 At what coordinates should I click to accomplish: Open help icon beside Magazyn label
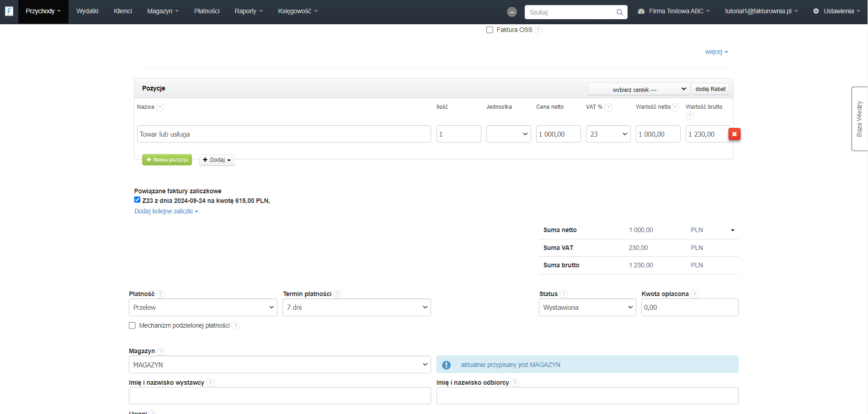coord(161,351)
